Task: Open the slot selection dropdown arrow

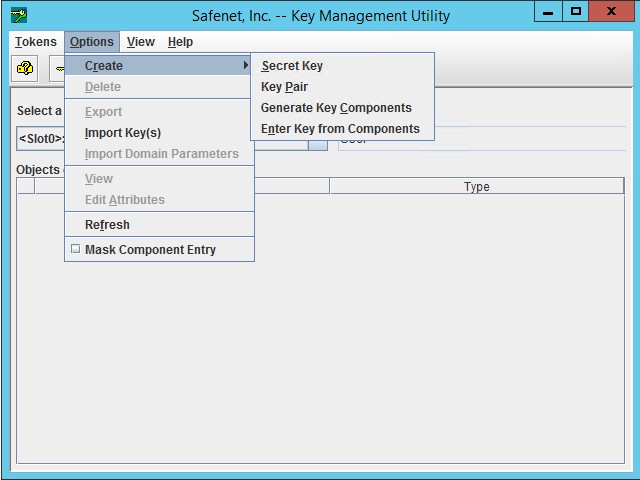Action: click(317, 142)
